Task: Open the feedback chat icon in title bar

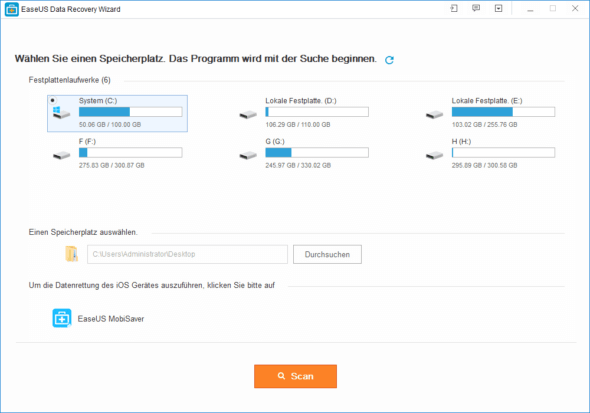Action: coord(476,8)
